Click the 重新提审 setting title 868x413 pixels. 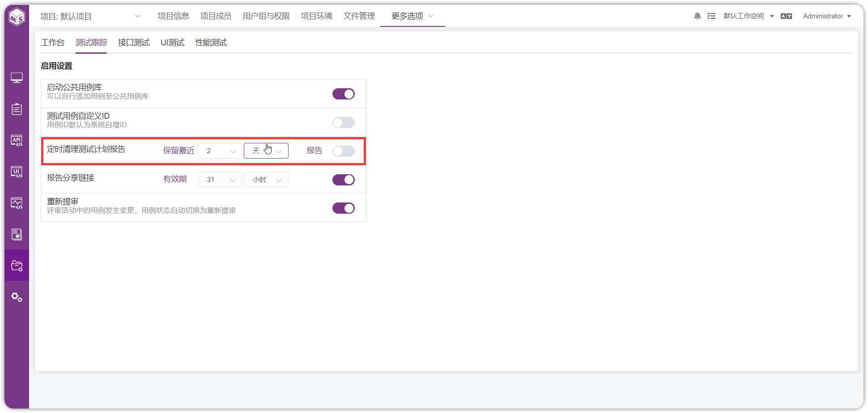(x=63, y=202)
